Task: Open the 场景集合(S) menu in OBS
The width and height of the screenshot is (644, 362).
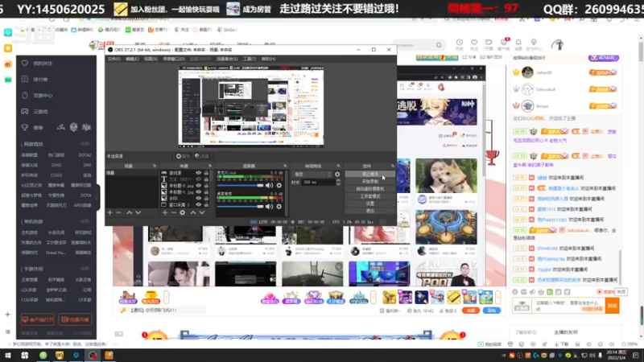Action: coord(227,59)
